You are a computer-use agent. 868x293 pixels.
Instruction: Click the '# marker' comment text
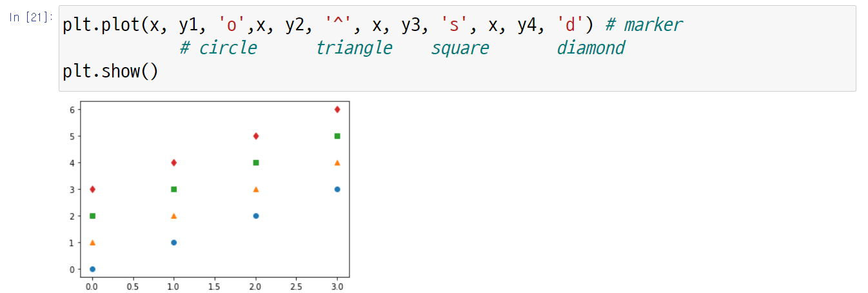(x=644, y=25)
